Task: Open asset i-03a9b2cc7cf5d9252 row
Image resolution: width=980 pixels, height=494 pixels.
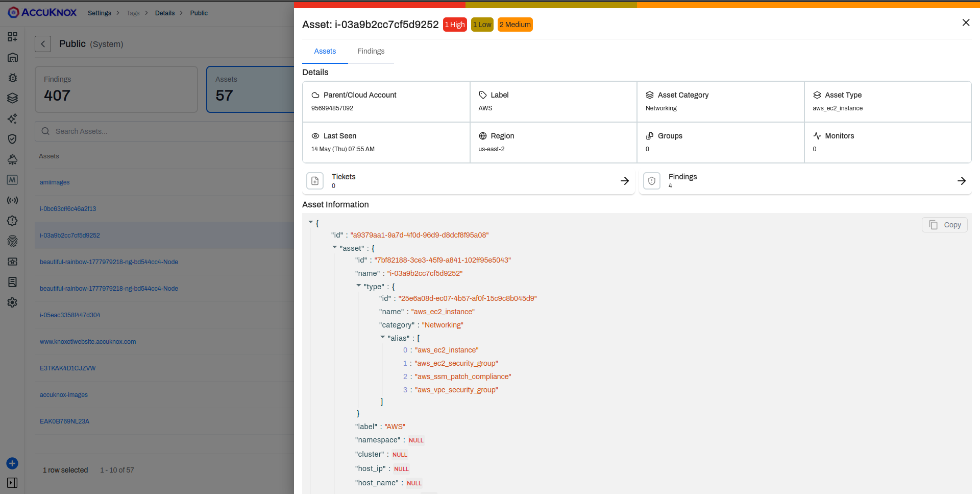Action: pyautogui.click(x=164, y=236)
